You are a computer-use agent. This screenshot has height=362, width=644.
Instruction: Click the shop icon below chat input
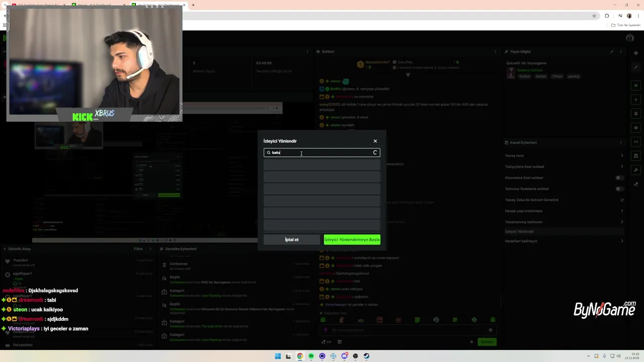click(340, 342)
